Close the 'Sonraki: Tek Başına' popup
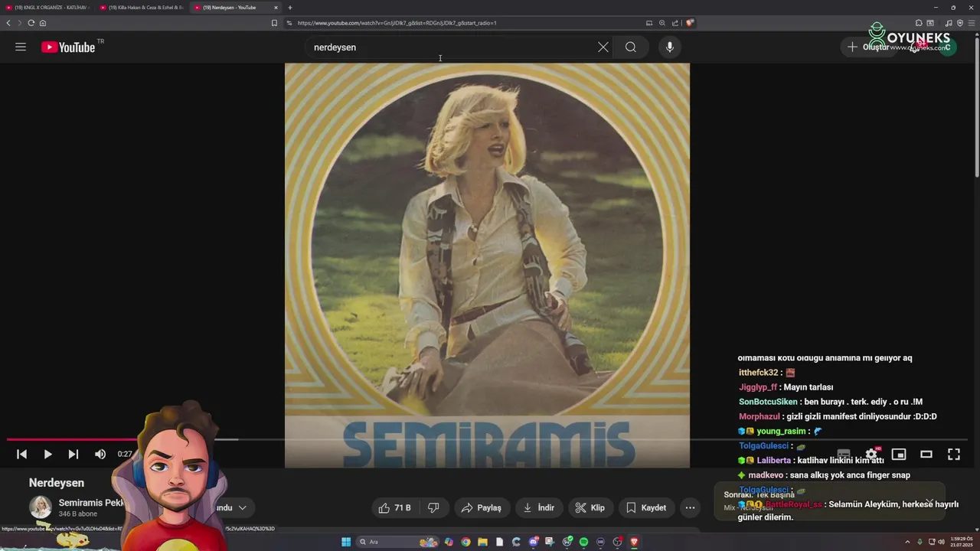 (x=929, y=502)
